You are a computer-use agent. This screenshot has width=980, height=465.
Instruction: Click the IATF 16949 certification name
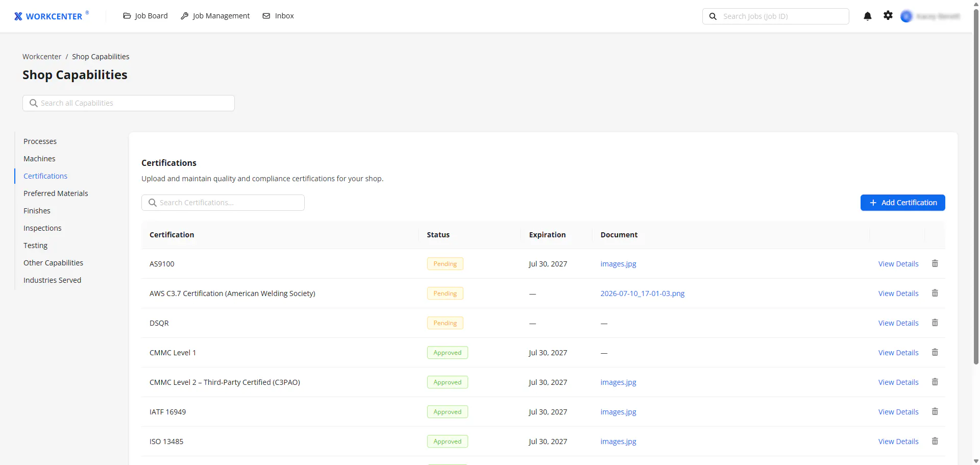point(167,412)
